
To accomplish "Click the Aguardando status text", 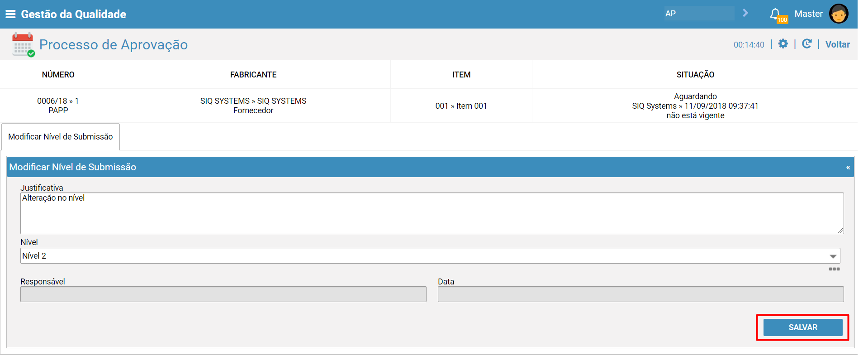I will point(695,96).
